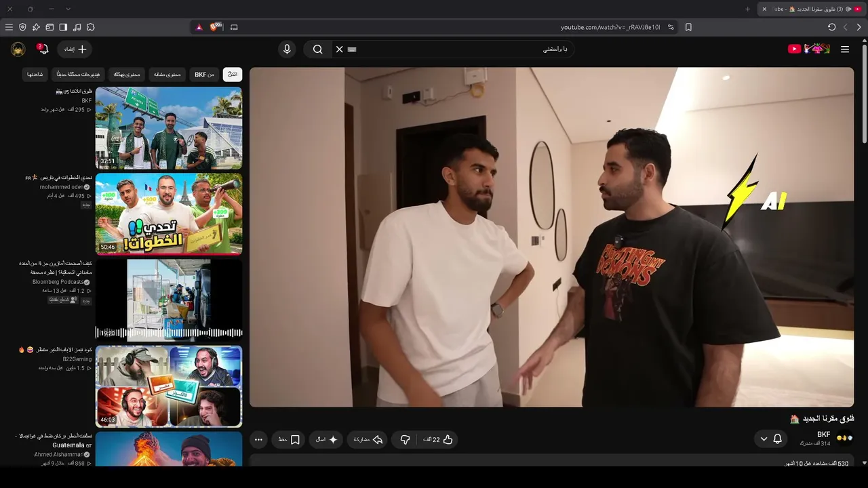Open the Brave Shields lion icon

216,27
